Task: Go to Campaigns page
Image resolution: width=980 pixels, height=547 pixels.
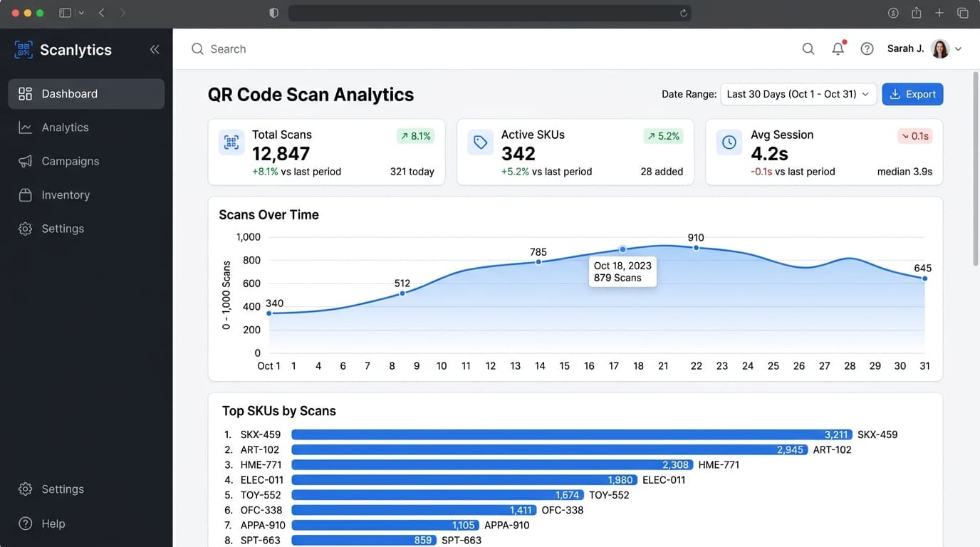Action: (86, 161)
